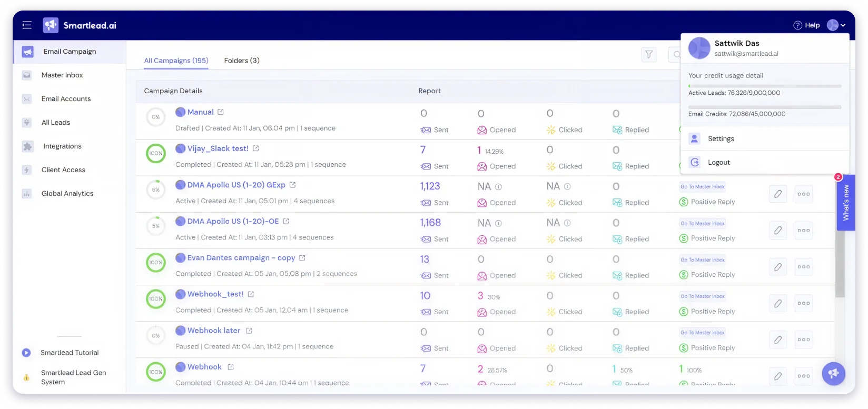Open Integrations from the sidebar
The width and height of the screenshot is (868, 409).
(x=62, y=146)
